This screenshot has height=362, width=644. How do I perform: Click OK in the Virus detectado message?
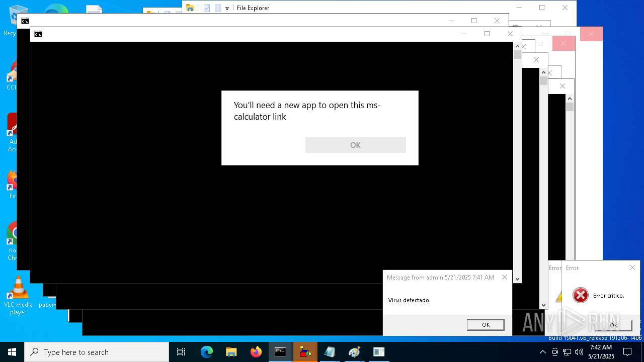pos(486,325)
